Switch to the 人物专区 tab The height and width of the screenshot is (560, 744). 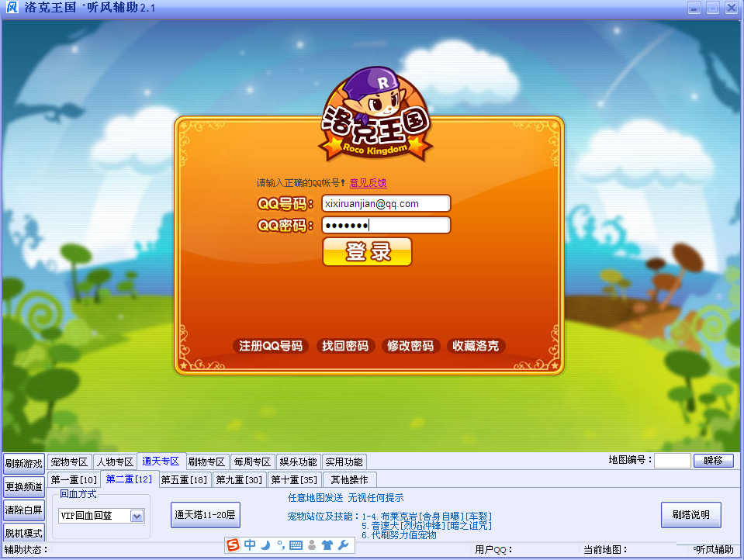click(115, 461)
